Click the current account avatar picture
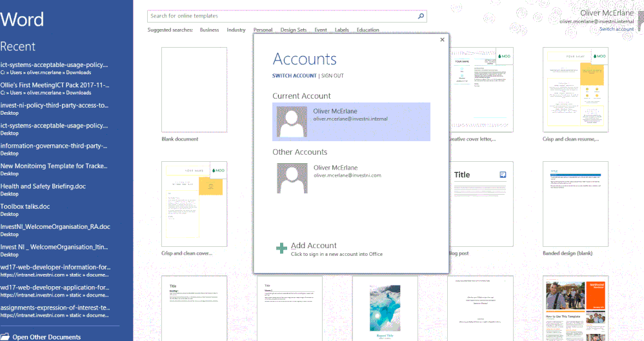Image resolution: width=644 pixels, height=341 pixels. pos(292,122)
